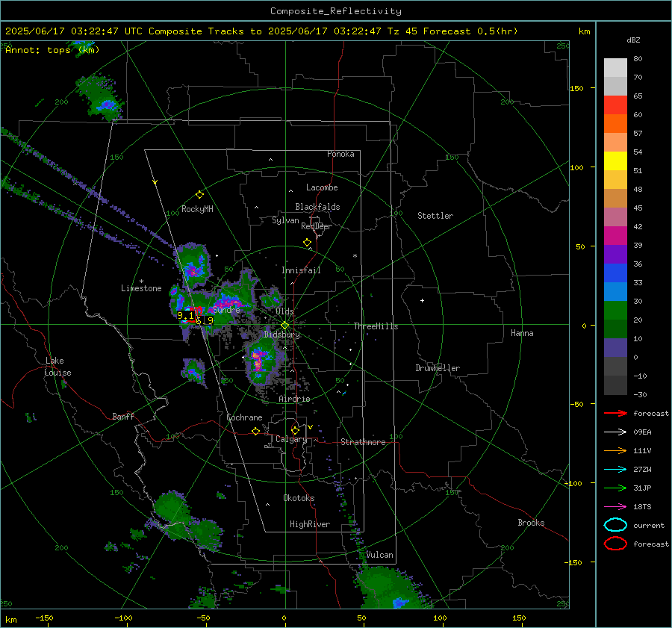The width and height of the screenshot is (672, 628).
Task: Click the Blackfalds town label
Action: 317,207
